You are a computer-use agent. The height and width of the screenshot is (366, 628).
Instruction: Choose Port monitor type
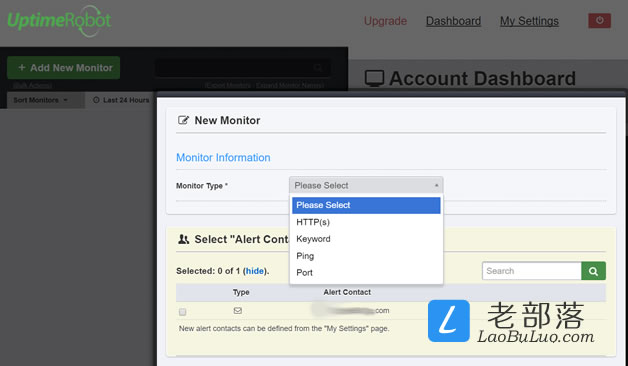[366, 272]
